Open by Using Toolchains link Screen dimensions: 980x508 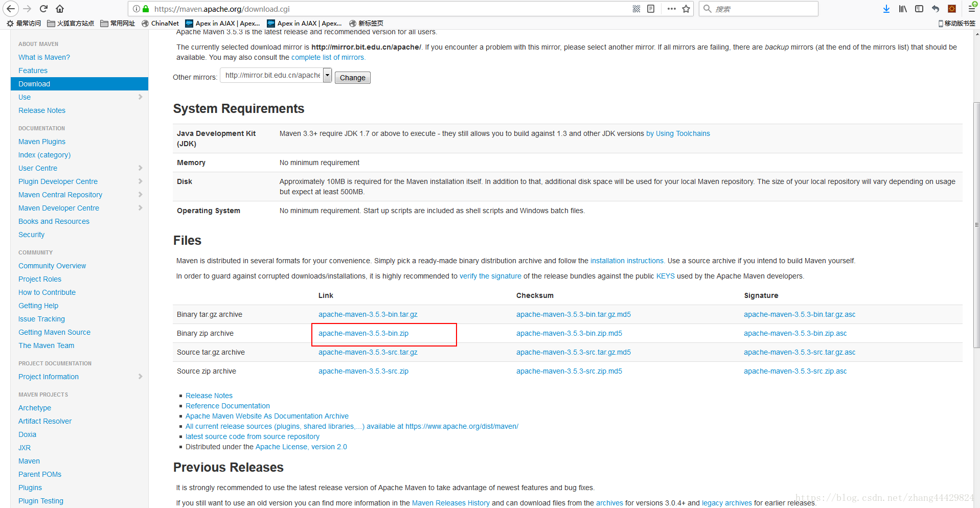point(678,133)
